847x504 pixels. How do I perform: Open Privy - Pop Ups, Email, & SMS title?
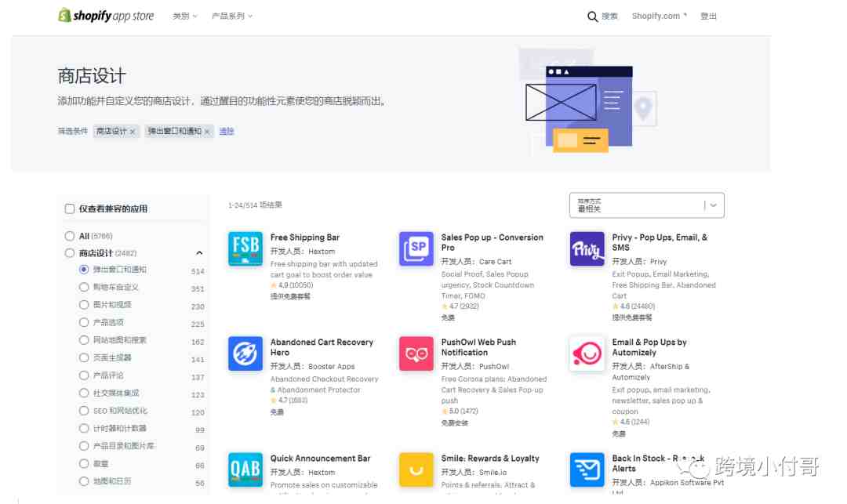pyautogui.click(x=660, y=242)
